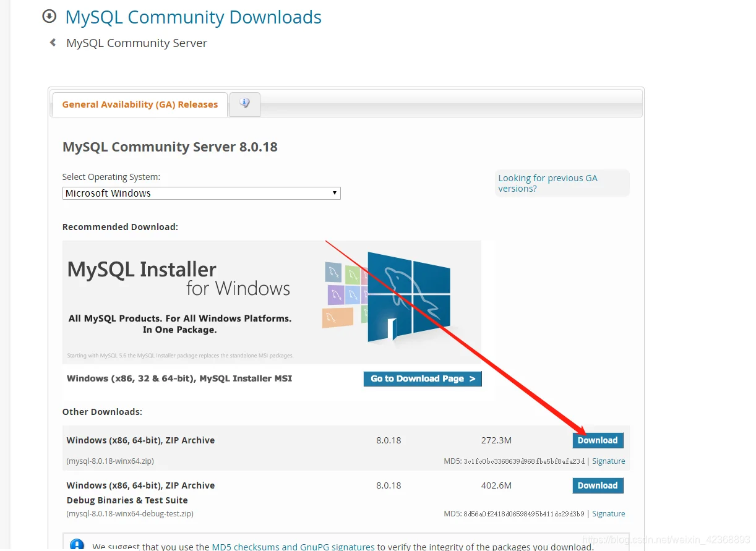Click the back chevron next to MySQL Community Server
The image size is (756, 551).
[x=52, y=43]
